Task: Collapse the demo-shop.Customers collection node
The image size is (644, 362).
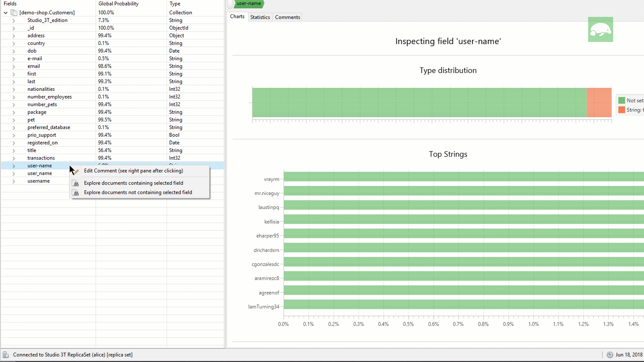Action: [6, 13]
